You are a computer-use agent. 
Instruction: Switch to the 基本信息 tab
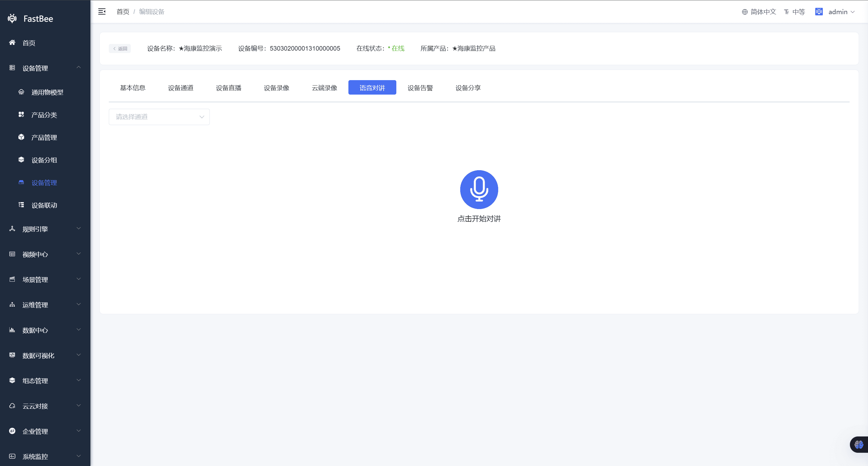(133, 88)
